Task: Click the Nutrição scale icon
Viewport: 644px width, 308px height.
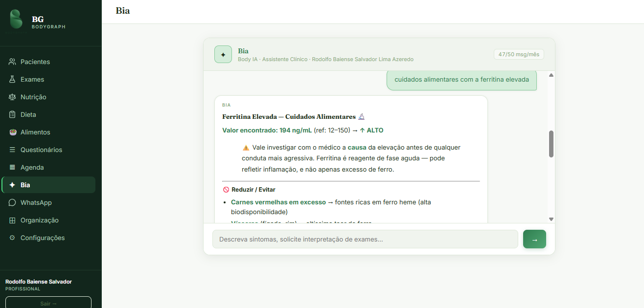Action: [12, 97]
